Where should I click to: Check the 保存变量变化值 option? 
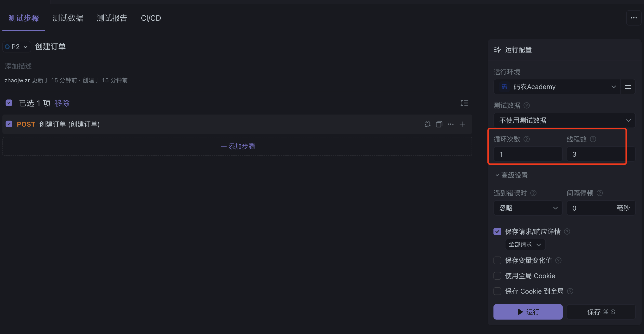pyautogui.click(x=497, y=260)
